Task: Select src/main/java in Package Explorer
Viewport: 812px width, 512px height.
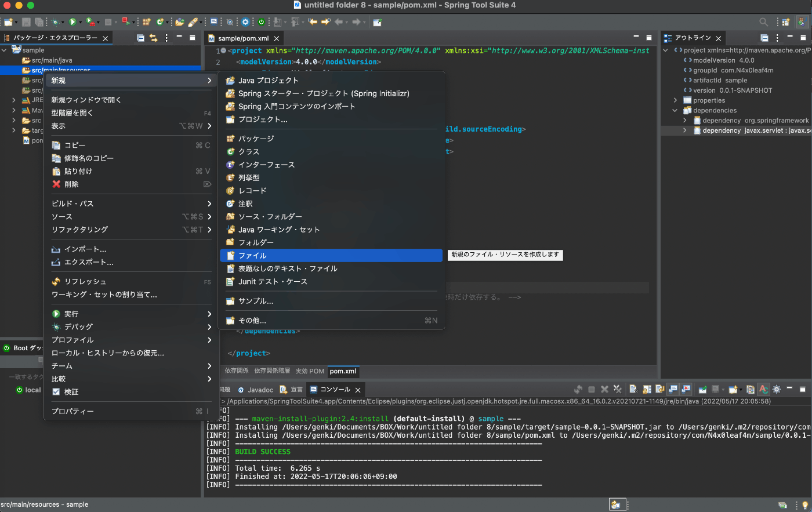Action: coord(52,60)
